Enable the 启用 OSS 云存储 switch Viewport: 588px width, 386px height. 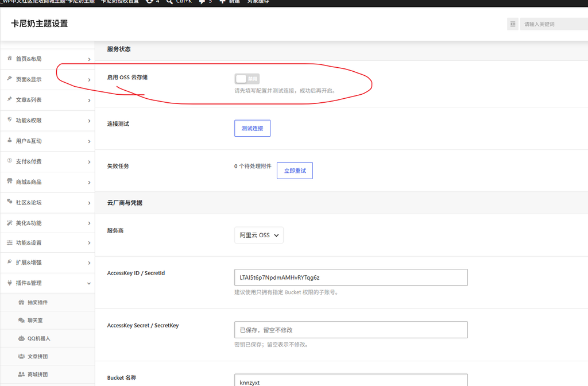(247, 79)
